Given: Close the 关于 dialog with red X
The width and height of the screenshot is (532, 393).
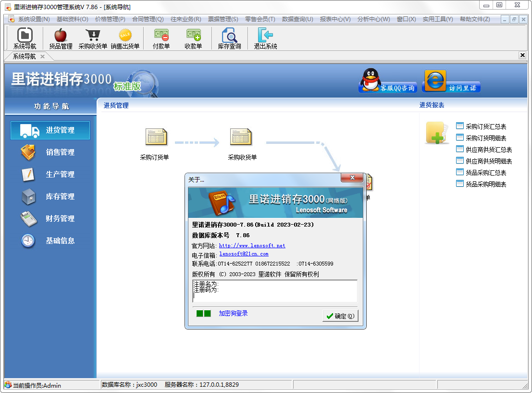Looking at the screenshot, I should click(352, 177).
